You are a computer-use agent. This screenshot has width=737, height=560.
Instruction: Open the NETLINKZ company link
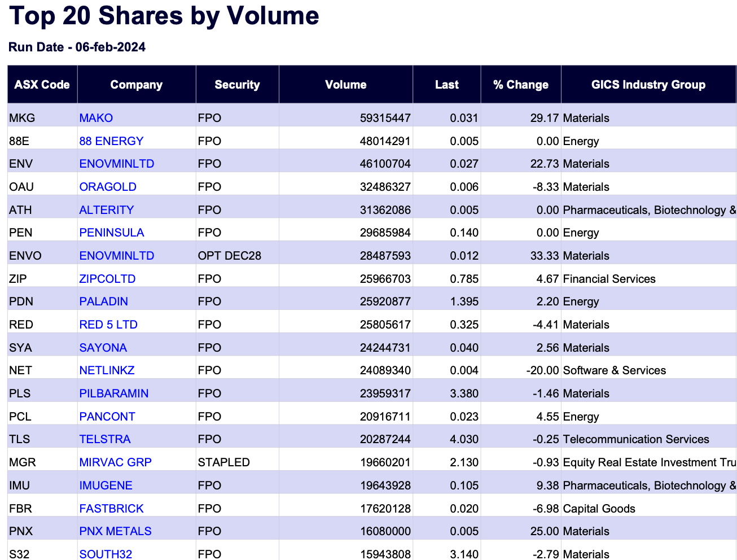coord(107,370)
